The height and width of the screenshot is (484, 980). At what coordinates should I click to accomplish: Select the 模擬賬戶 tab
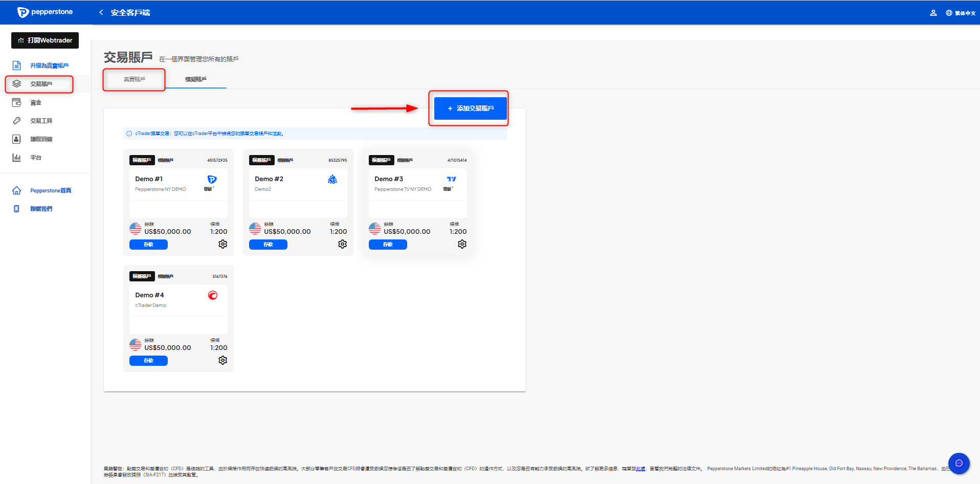pyautogui.click(x=196, y=79)
